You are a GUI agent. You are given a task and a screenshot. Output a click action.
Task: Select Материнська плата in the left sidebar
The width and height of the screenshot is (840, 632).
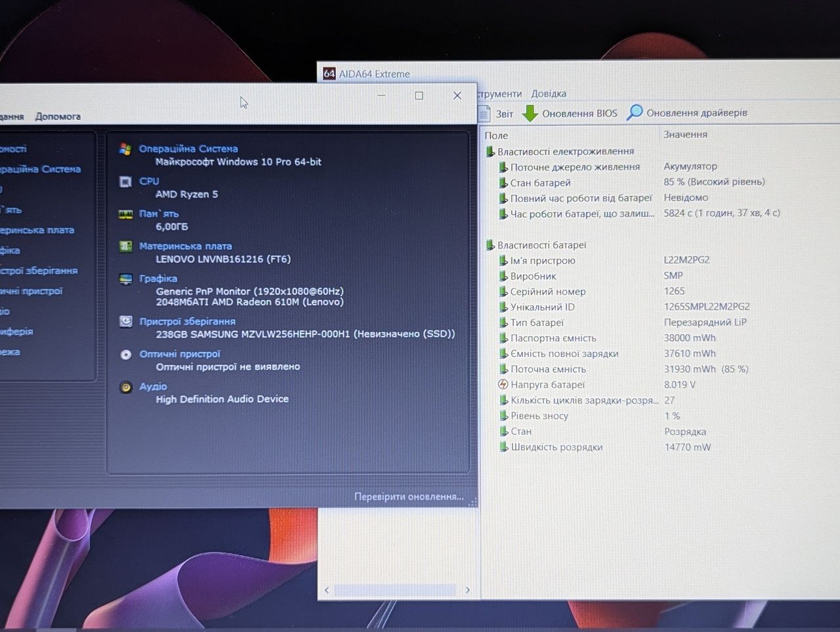point(37,230)
